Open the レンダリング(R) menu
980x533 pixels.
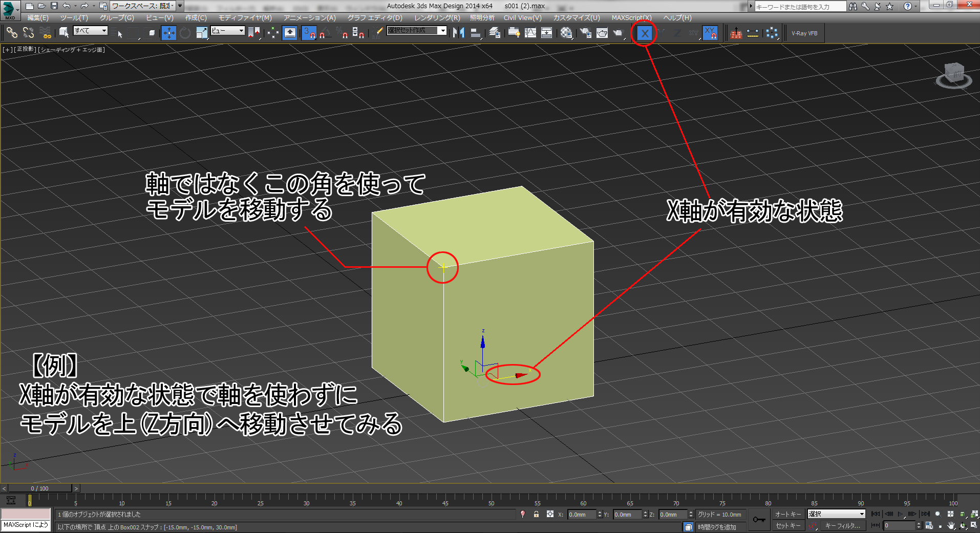[x=437, y=18]
